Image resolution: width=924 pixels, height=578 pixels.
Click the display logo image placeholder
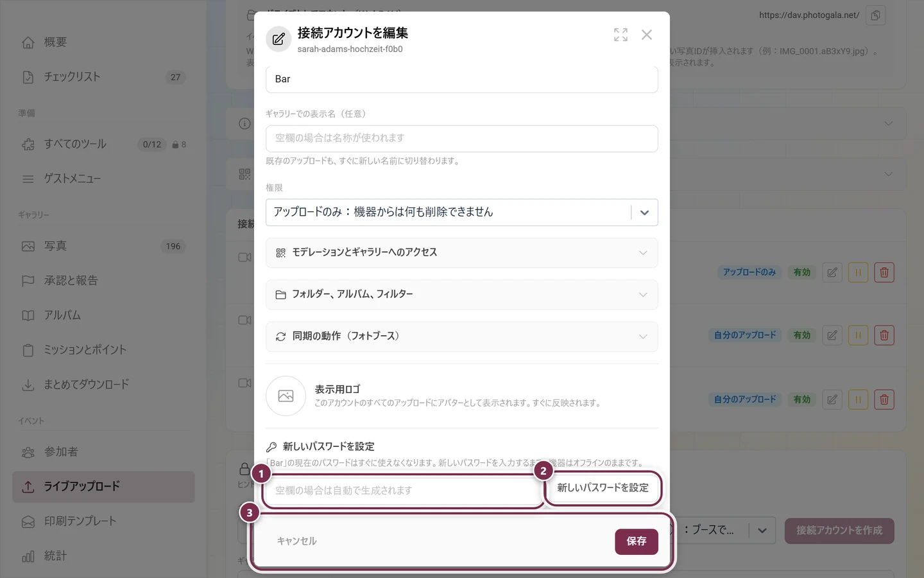[x=286, y=396]
